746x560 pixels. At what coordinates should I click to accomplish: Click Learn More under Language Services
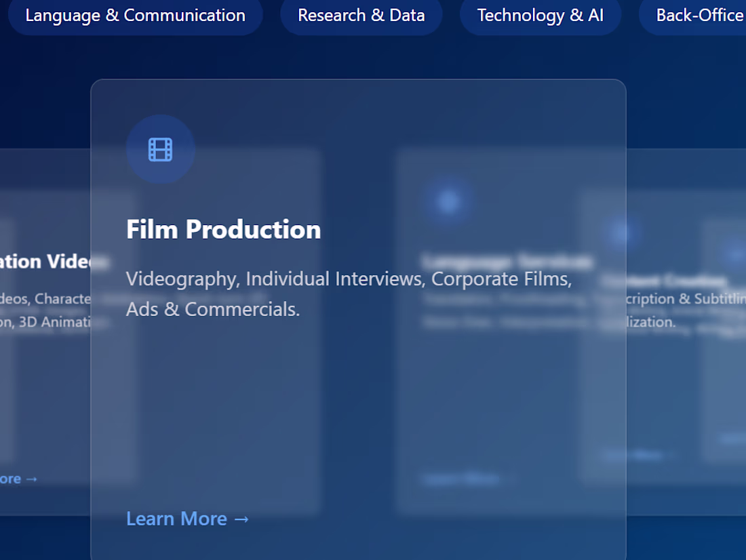pos(461,478)
